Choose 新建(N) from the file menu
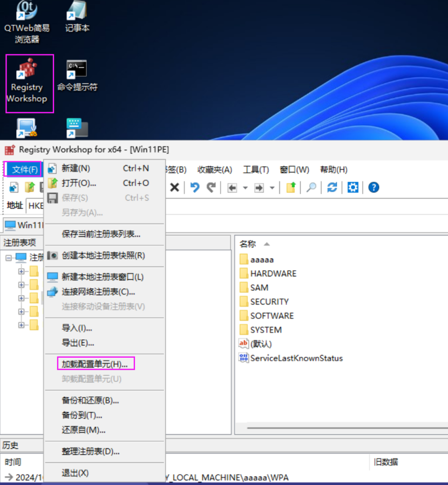The width and height of the screenshot is (448, 485). click(105, 168)
